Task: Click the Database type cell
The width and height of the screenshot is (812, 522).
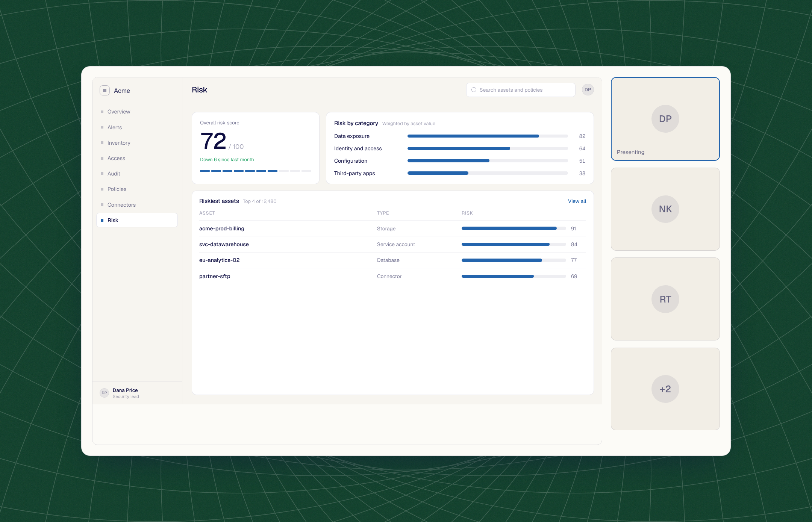Action: click(x=388, y=260)
